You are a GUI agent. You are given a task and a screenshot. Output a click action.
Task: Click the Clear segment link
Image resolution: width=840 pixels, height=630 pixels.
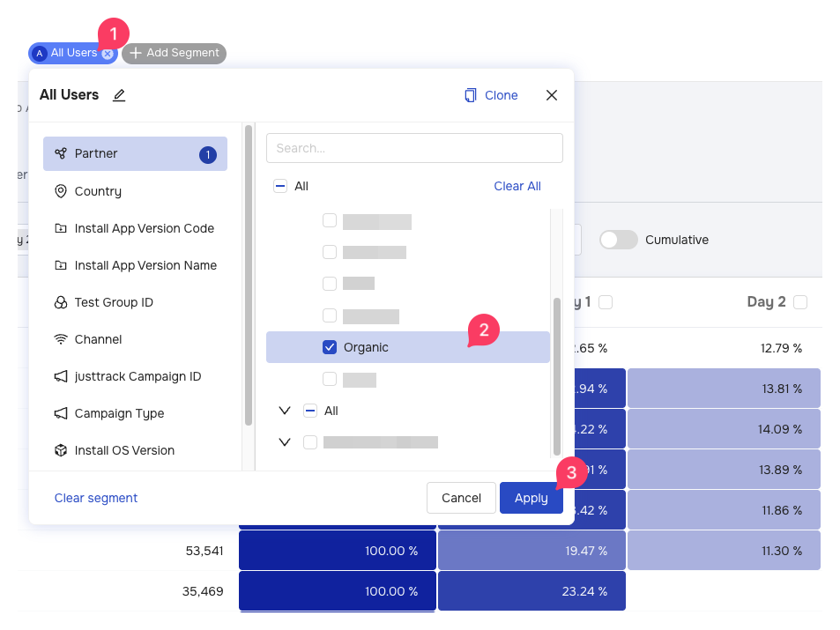click(96, 498)
